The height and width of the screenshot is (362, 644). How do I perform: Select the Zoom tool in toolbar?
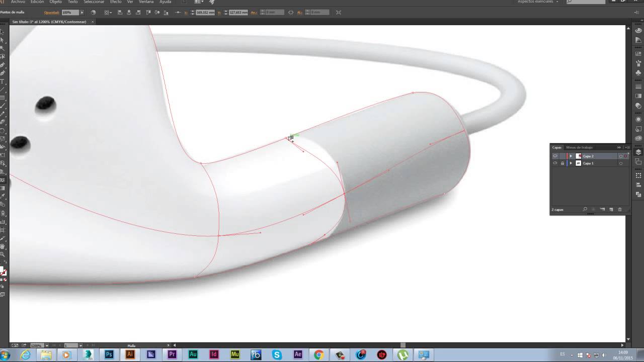click(3, 255)
